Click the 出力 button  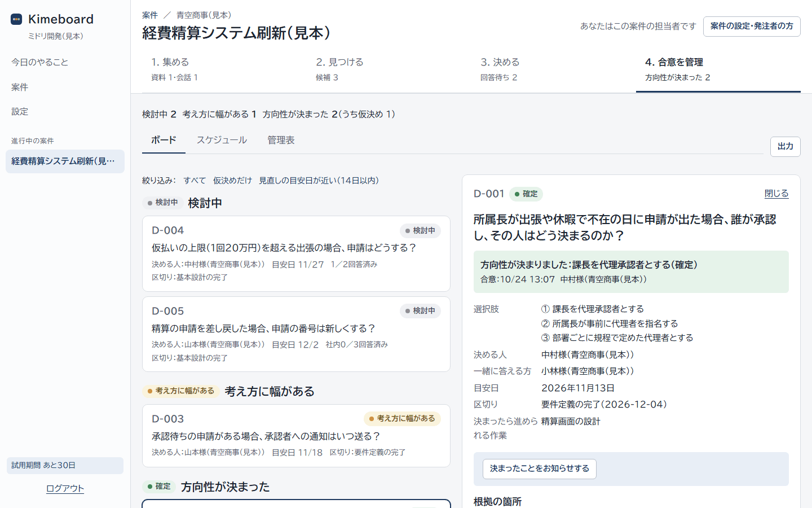coord(785,147)
